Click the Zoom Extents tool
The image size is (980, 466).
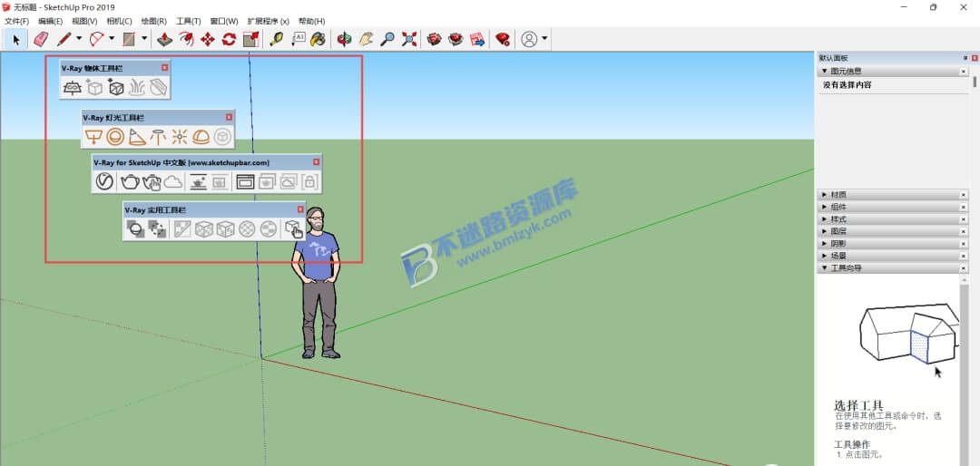click(x=409, y=39)
